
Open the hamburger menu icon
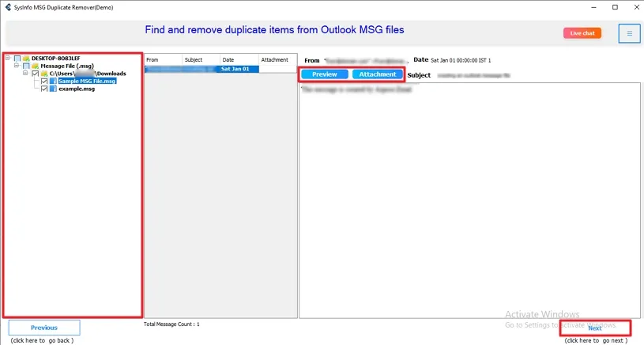629,33
